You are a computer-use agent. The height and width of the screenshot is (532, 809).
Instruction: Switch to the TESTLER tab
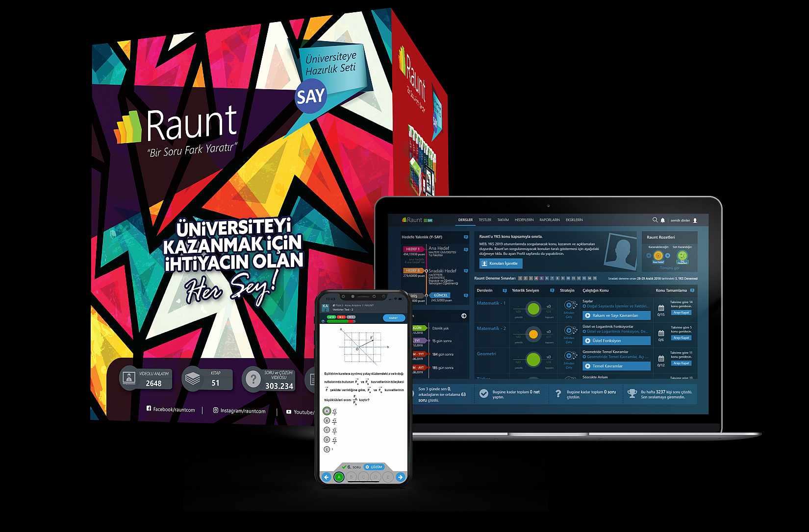click(x=485, y=220)
